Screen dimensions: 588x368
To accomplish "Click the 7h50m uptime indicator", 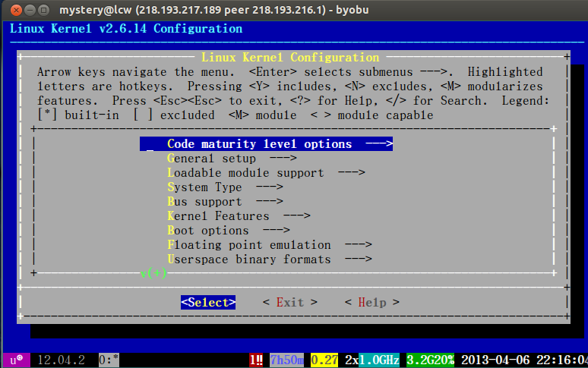I will (x=287, y=360).
